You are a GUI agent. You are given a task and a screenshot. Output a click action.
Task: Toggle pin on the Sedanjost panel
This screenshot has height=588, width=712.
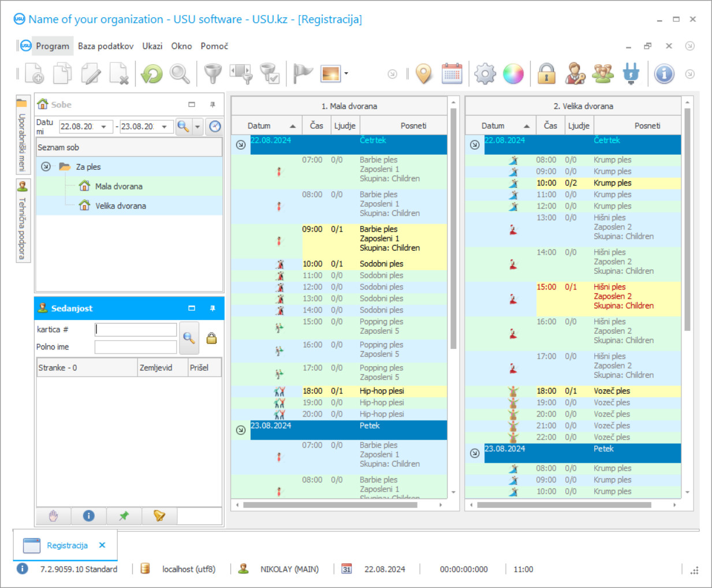pos(213,308)
